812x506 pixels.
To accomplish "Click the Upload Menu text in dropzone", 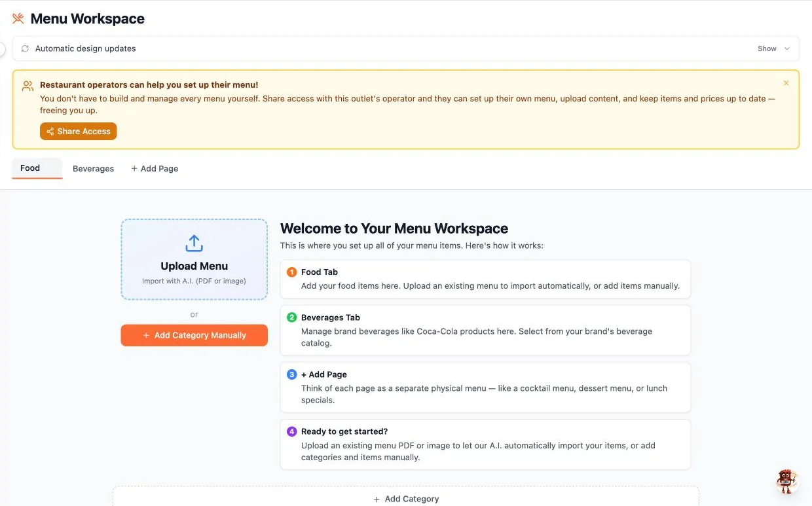I will click(194, 266).
